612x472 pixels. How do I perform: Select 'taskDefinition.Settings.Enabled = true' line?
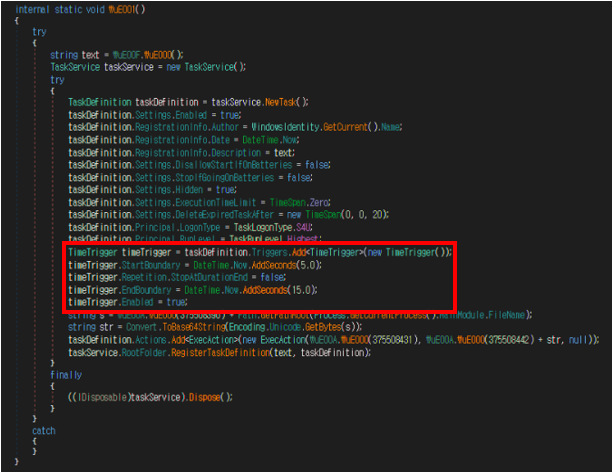pos(155,115)
